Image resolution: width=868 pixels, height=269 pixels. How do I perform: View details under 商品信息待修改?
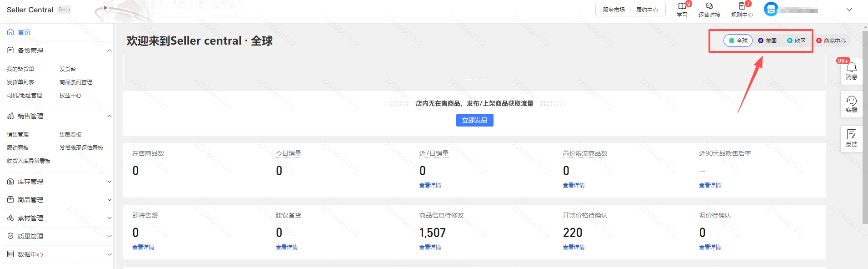click(x=430, y=247)
